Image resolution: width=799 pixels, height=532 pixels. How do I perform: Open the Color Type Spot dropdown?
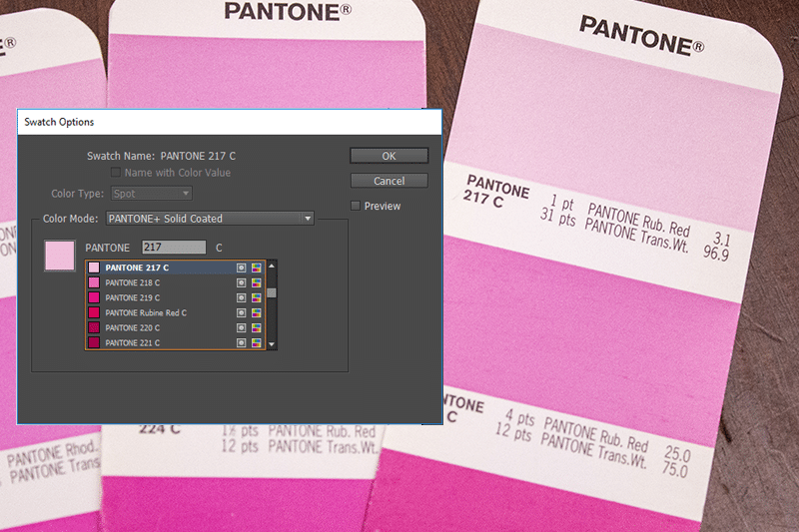[152, 194]
